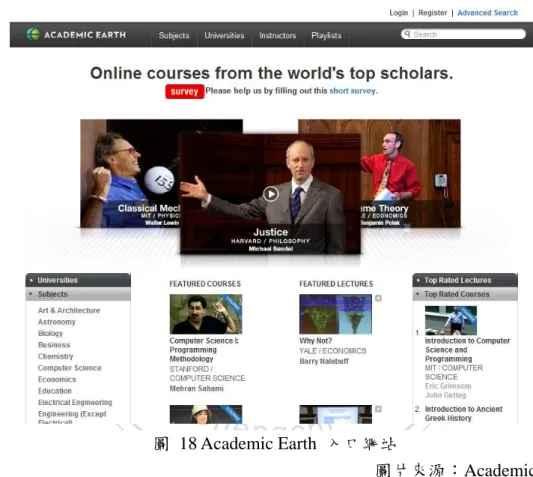
Task: Open Biology subject
Action: (50, 334)
